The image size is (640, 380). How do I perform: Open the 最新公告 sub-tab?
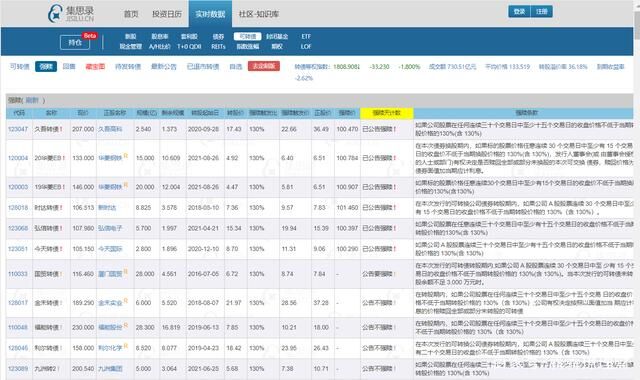164,67
